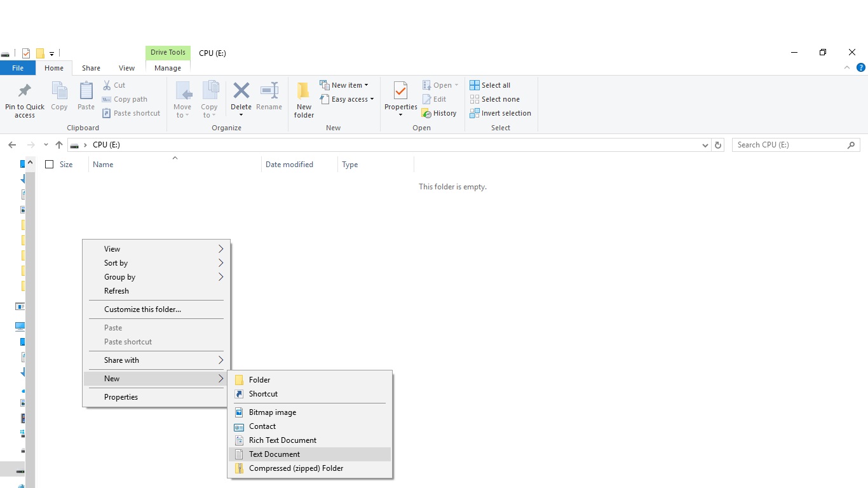Viewport: 868px width, 488px height.
Task: Choose Properties from the context menu
Action: [x=156, y=397]
